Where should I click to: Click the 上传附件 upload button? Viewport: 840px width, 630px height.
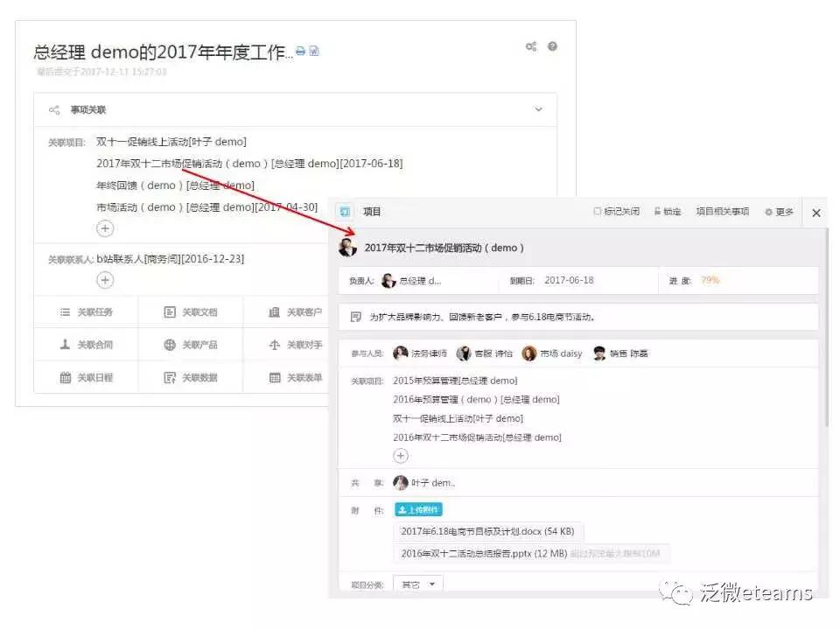[417, 508]
